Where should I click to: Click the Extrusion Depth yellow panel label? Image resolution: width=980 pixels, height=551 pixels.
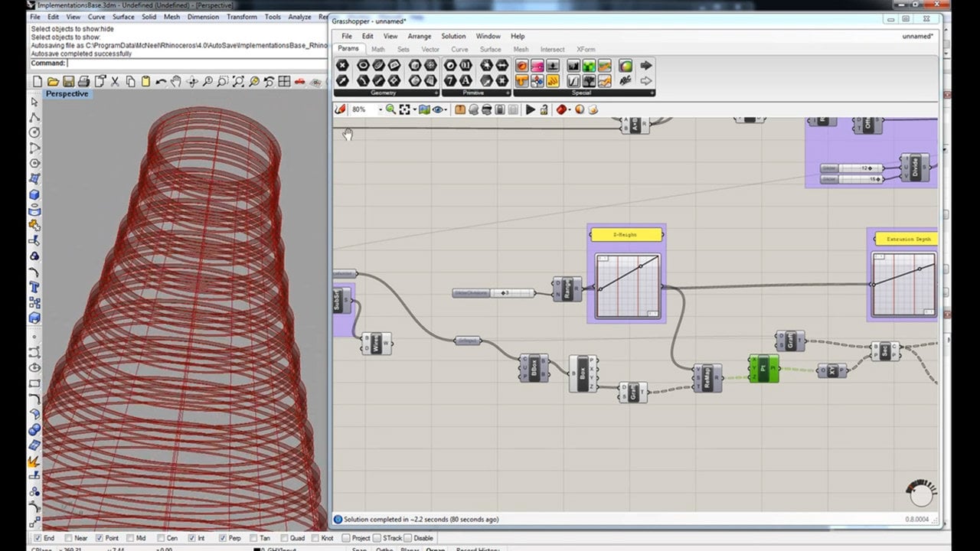[908, 239]
